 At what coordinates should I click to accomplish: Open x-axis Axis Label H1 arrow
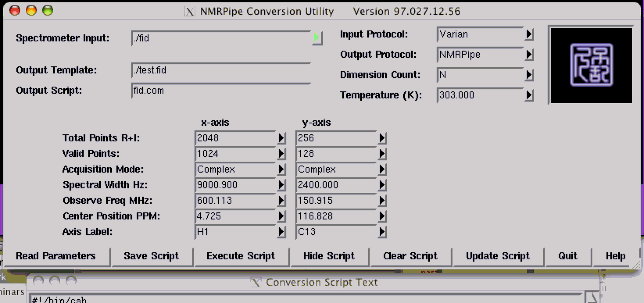281,232
